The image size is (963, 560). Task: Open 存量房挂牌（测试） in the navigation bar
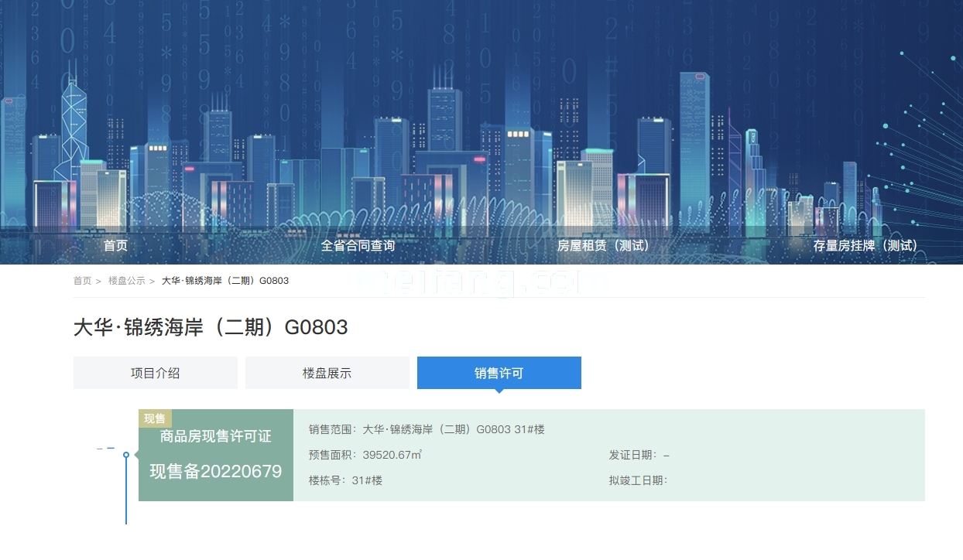point(865,245)
